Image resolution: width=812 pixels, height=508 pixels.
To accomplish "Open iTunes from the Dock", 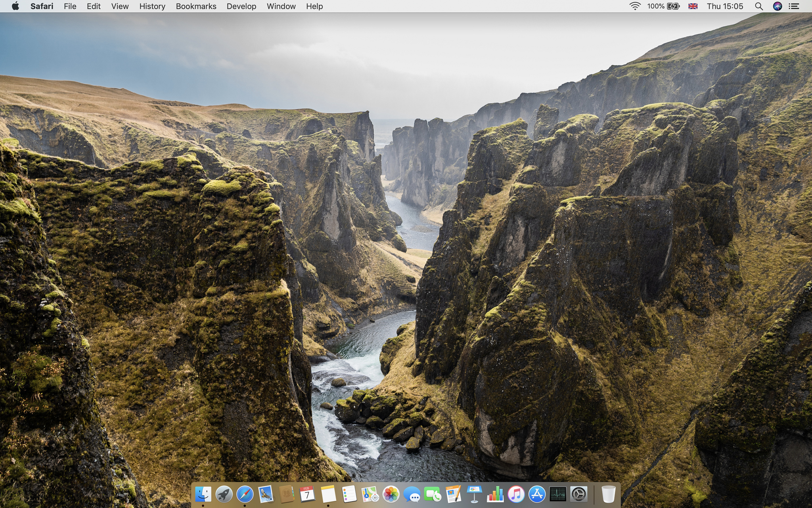I will [x=516, y=494].
